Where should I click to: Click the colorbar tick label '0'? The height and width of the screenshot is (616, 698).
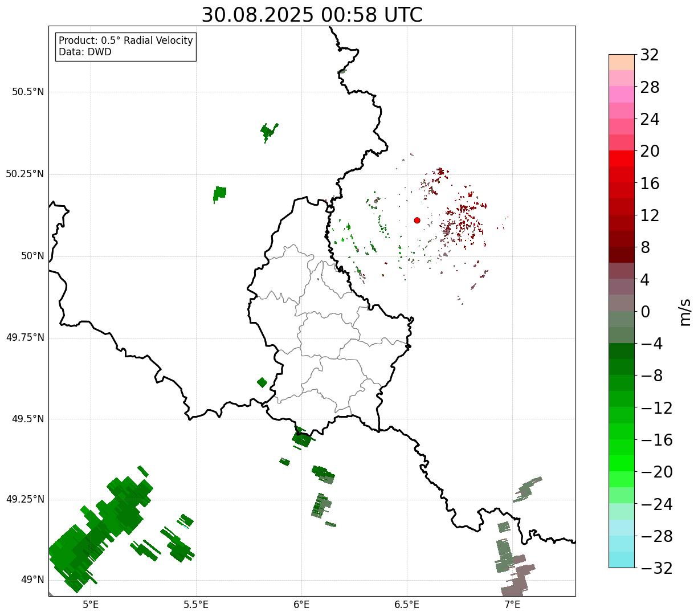(645, 312)
